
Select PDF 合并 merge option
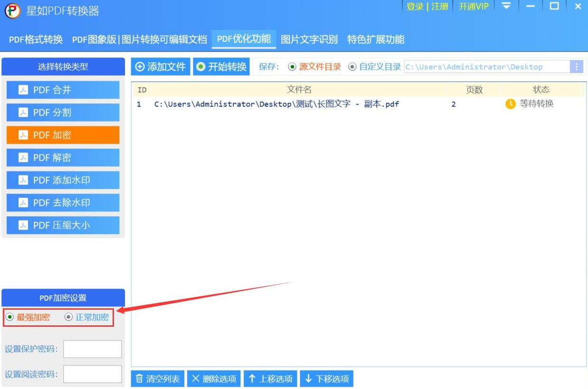point(63,90)
